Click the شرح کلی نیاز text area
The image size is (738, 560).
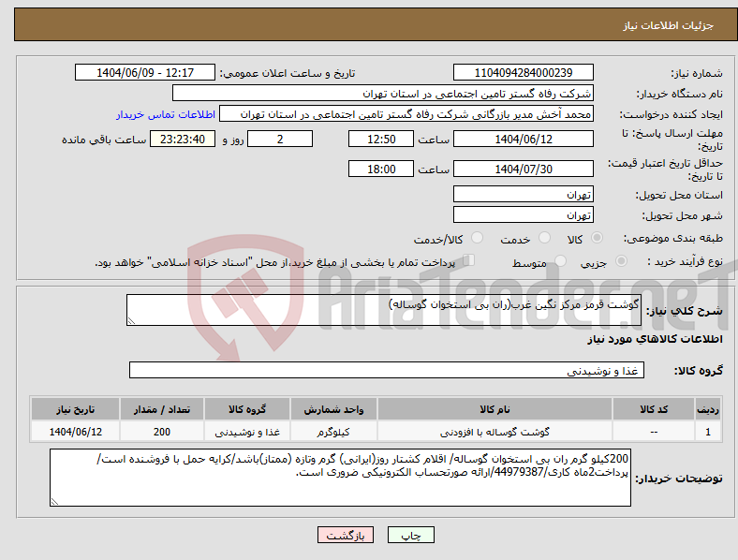[384, 310]
